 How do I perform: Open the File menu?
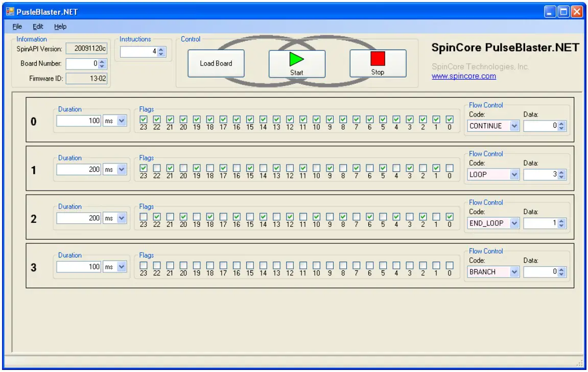pos(17,27)
